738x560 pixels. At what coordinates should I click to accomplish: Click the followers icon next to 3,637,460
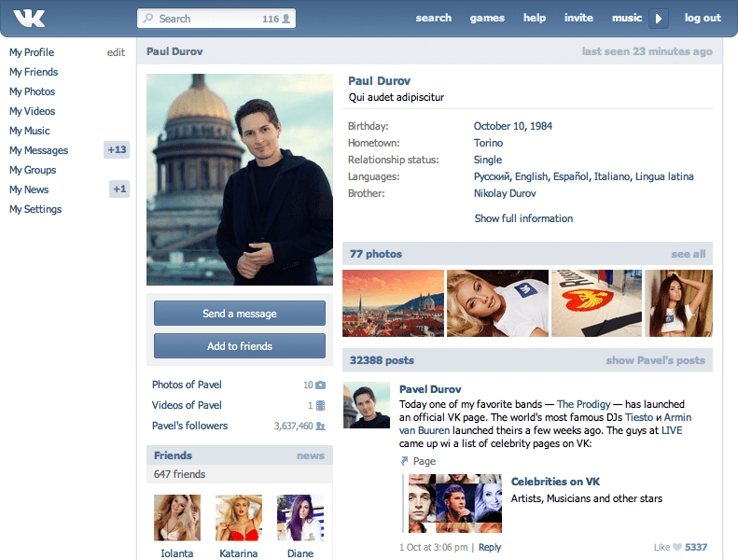click(x=321, y=426)
